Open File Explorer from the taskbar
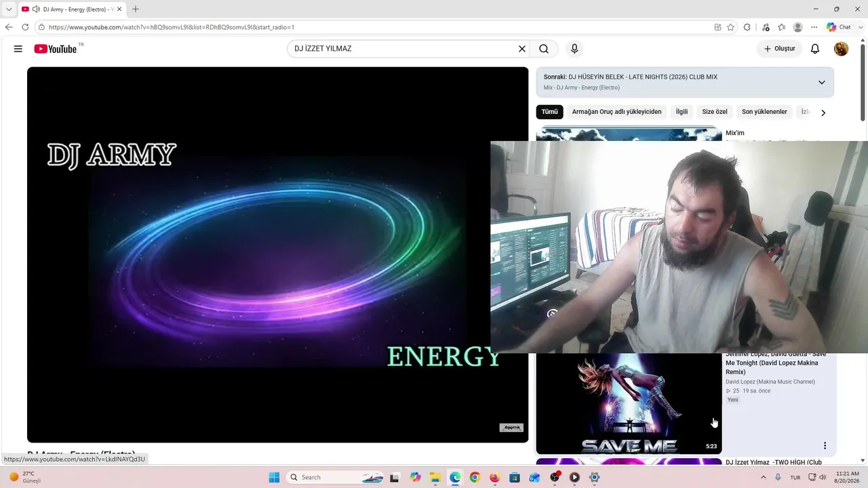 click(x=435, y=477)
